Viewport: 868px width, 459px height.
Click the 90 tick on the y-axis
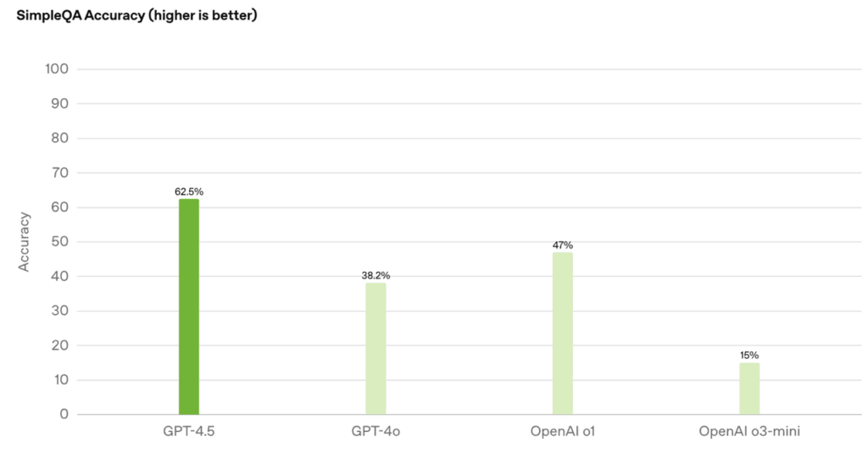[60, 103]
